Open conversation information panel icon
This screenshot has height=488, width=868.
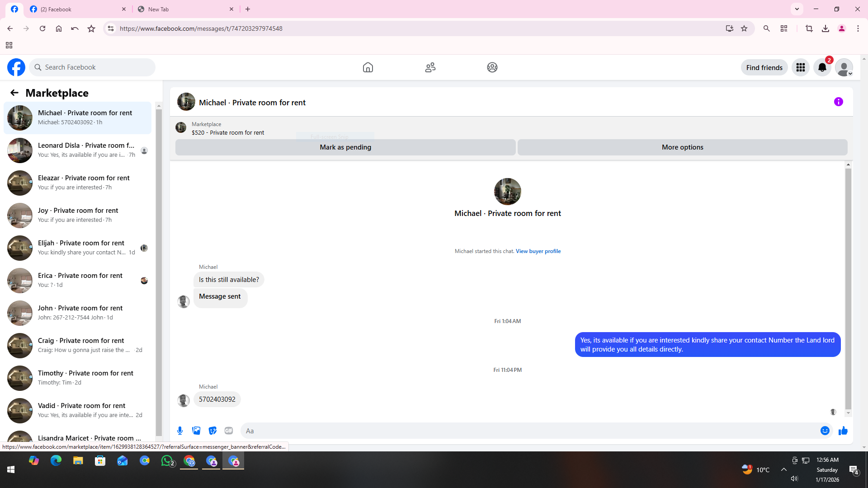(838, 102)
